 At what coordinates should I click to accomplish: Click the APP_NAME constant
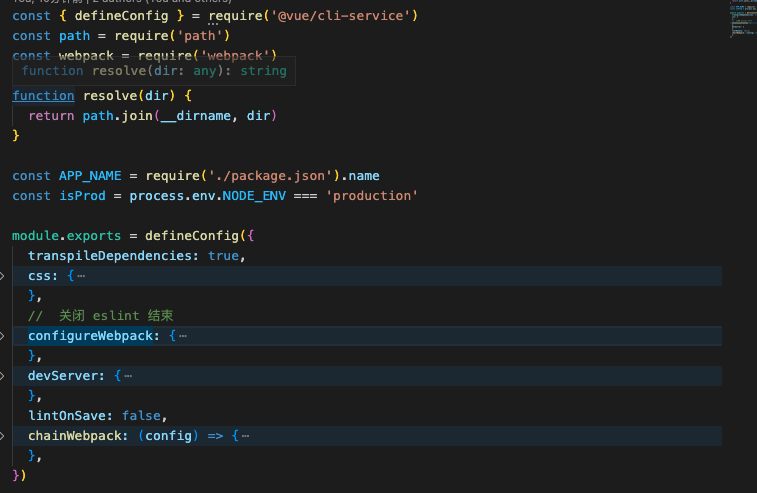[90, 176]
